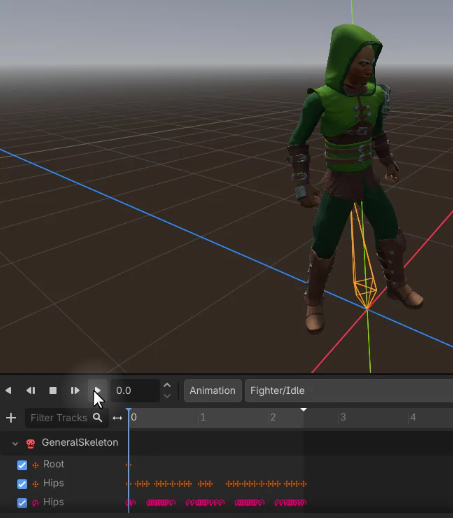Disable the Hips rotation track checkbox

pyautogui.click(x=22, y=503)
